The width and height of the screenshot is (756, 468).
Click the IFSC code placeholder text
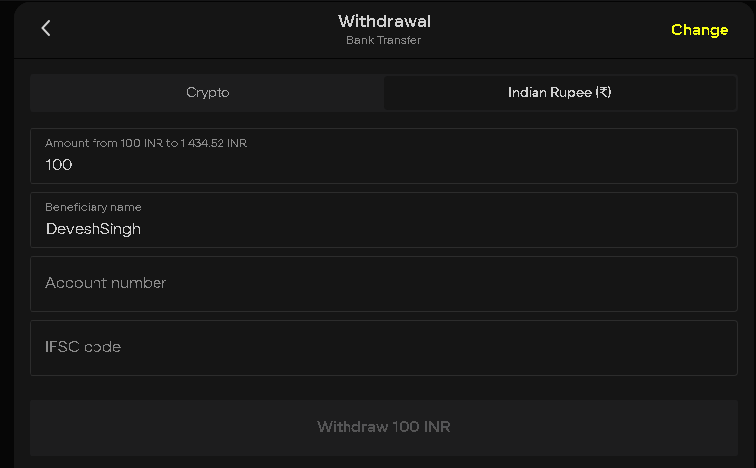coord(83,347)
